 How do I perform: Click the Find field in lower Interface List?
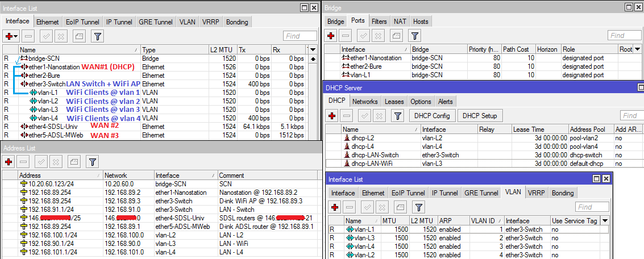(x=592, y=207)
